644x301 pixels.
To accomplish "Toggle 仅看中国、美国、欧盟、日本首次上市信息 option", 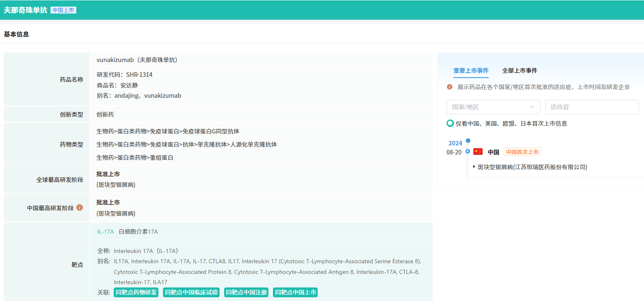I will [x=450, y=123].
